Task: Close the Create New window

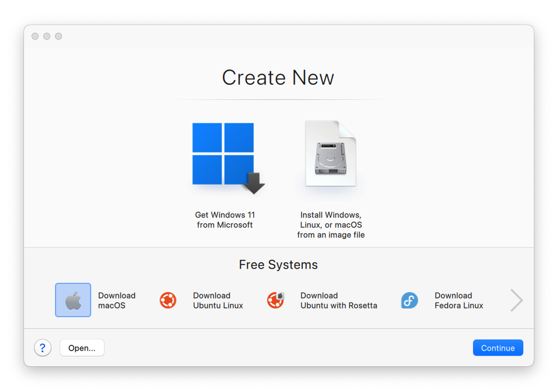Action: 35,36
